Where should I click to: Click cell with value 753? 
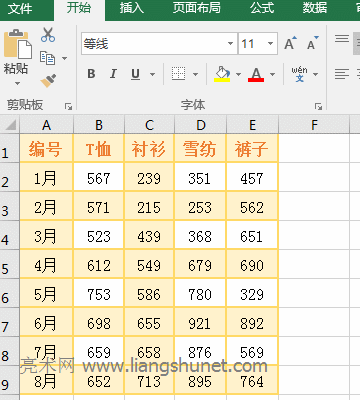click(x=99, y=293)
